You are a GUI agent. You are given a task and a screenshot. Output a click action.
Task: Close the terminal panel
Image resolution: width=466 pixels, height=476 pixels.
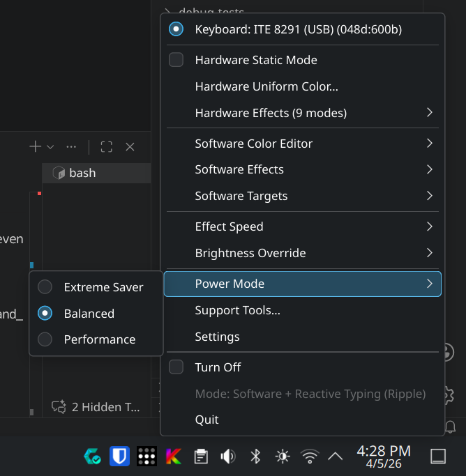(x=130, y=147)
